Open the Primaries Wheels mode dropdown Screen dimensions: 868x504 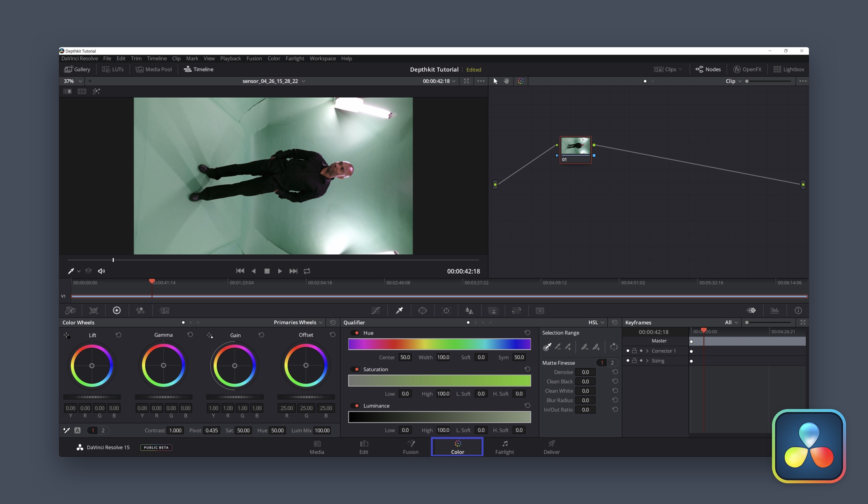(x=298, y=322)
